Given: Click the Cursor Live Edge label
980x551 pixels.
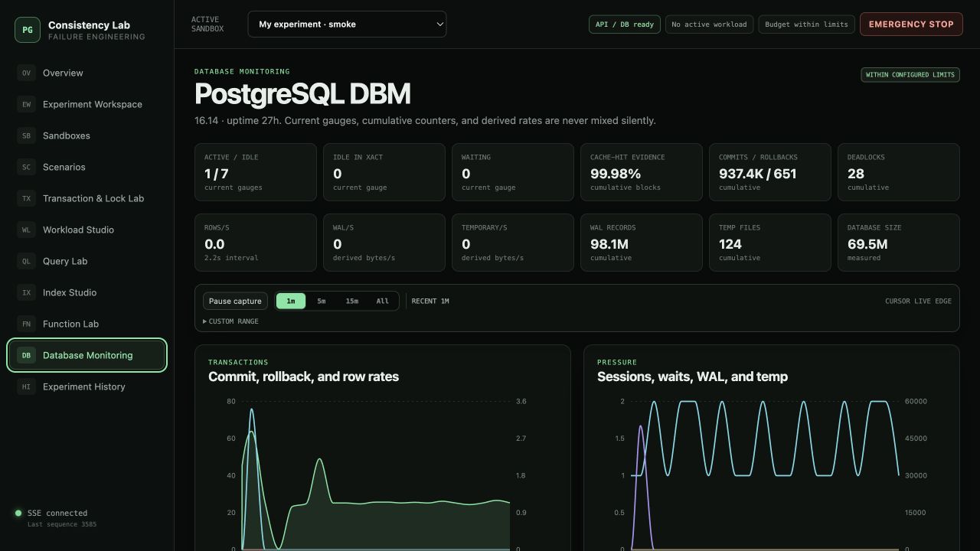Looking at the screenshot, I should click(918, 301).
